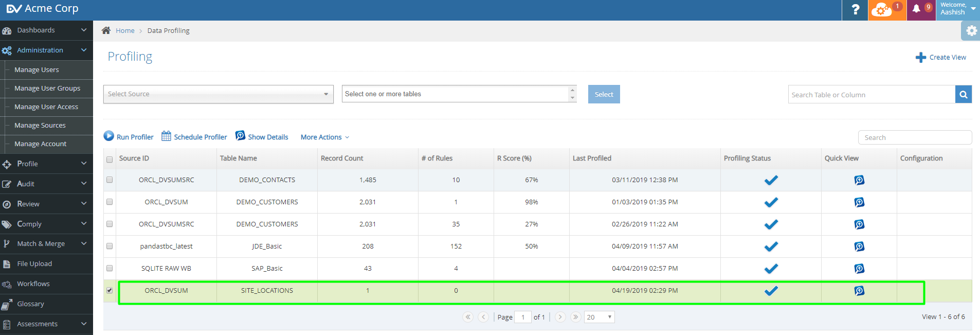
Task: Go to previous page of table
Action: tap(483, 317)
